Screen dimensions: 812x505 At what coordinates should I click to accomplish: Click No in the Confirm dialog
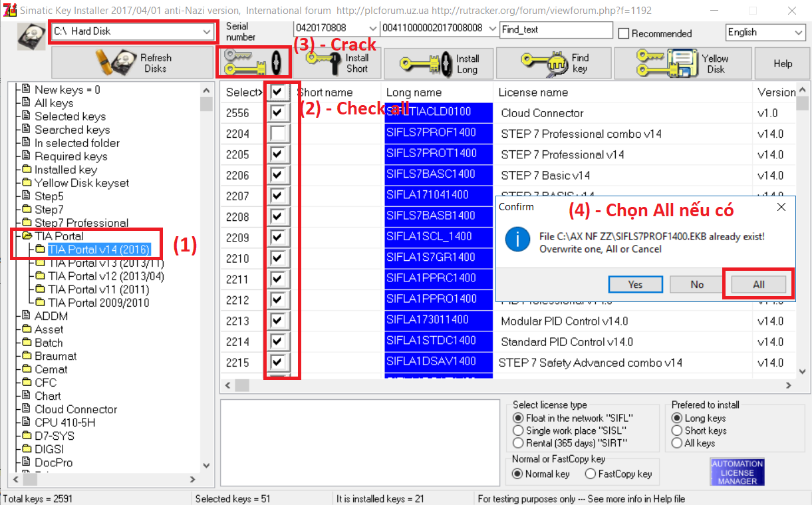click(x=696, y=284)
